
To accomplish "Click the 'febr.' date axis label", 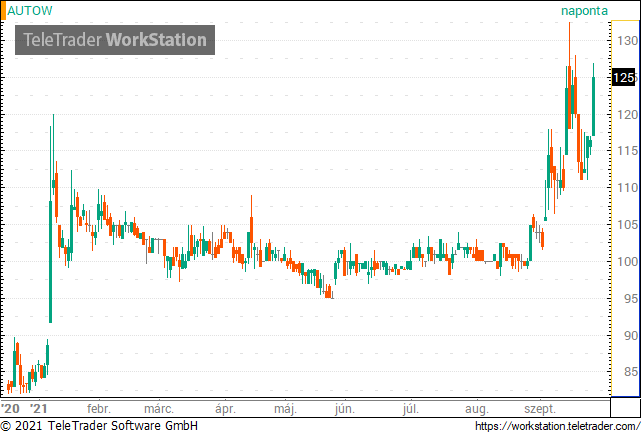I will (99, 408).
